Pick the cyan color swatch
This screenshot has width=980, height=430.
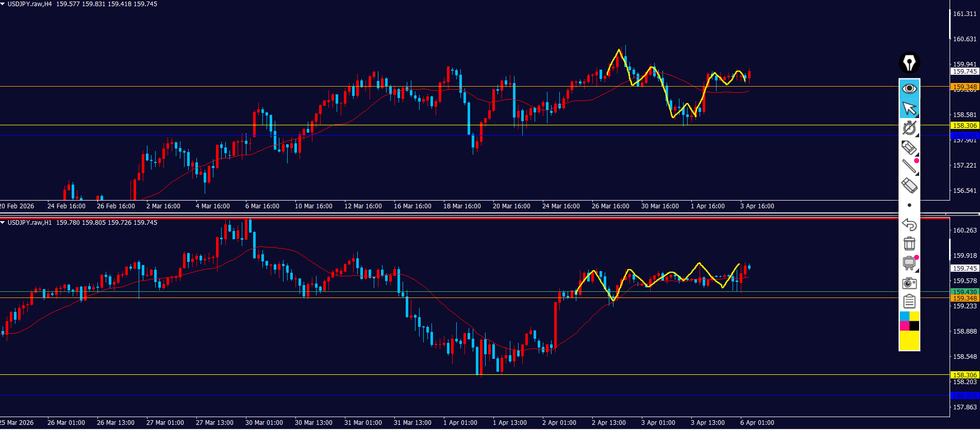point(904,316)
